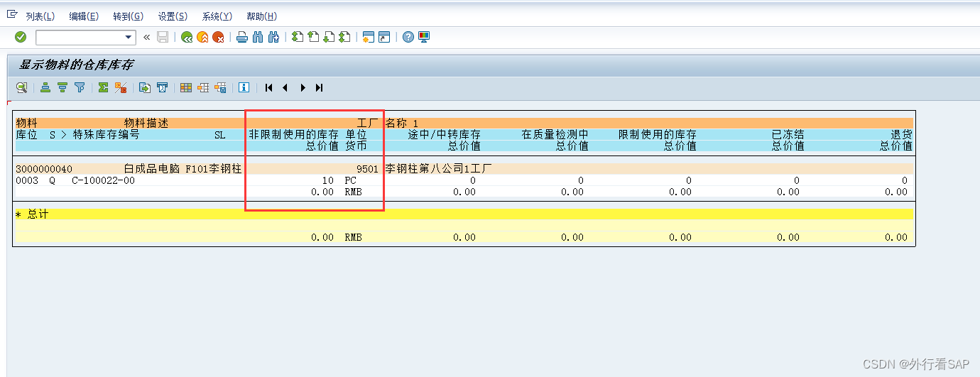Open the 转到(G) menu
The height and width of the screenshot is (377, 980).
coord(129,16)
